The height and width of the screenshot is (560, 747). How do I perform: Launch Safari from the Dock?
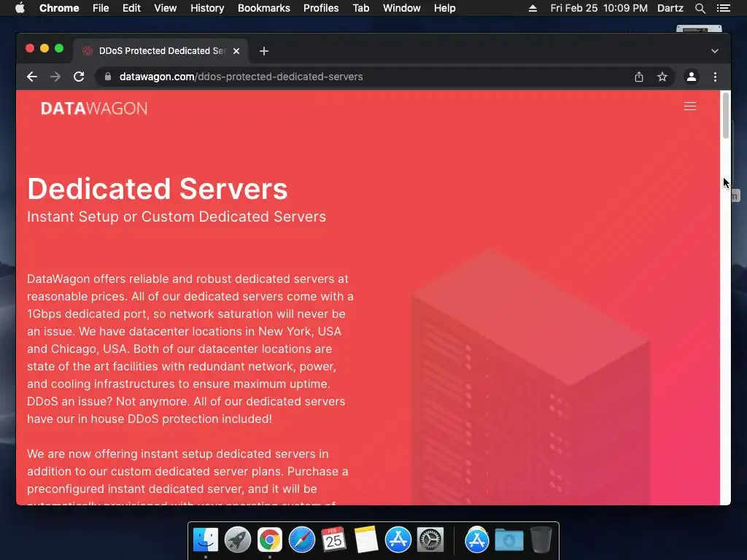tap(302, 540)
